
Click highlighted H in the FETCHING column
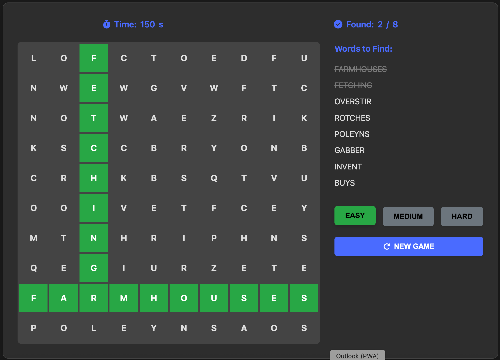(x=94, y=178)
